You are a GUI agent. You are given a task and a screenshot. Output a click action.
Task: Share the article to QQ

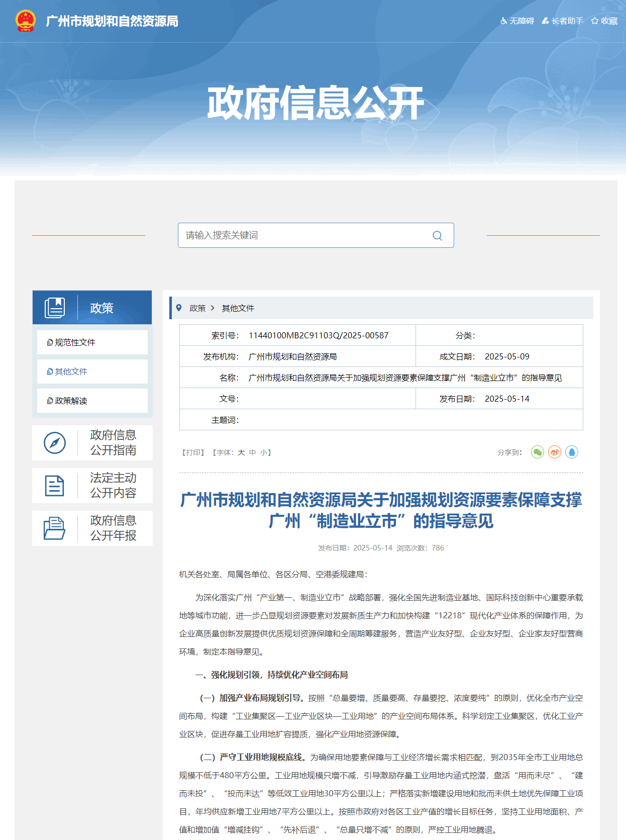coord(572,452)
